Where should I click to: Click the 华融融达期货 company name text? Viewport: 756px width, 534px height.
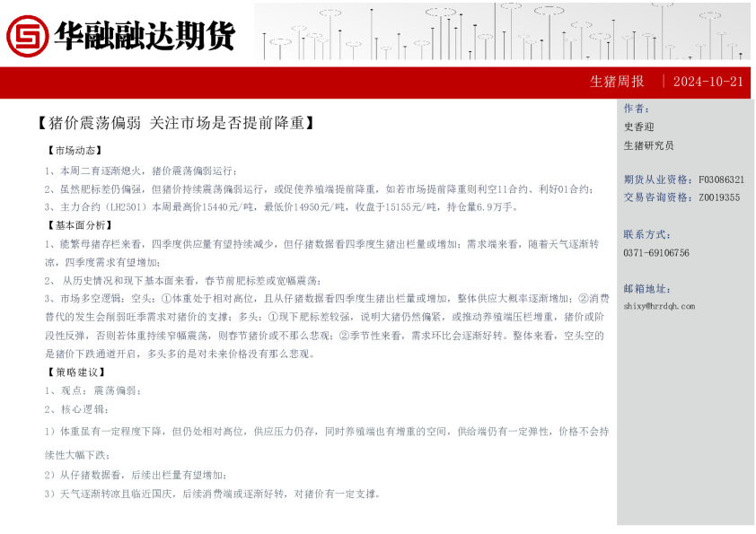(x=145, y=36)
